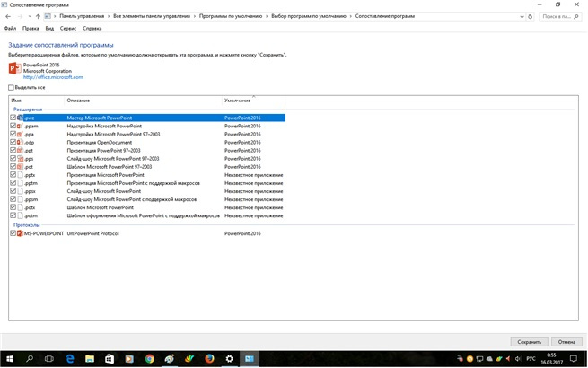Screen dimensions: 588x368
Task: Open the Store from the taskbar
Action: point(110,359)
